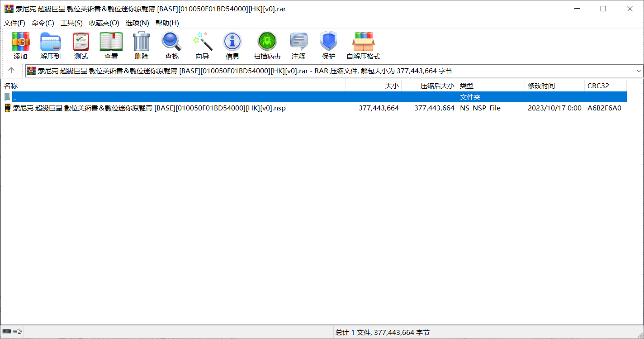644x339 pixels.
Task: Open the 工具(S) menu
Action: (x=72, y=23)
